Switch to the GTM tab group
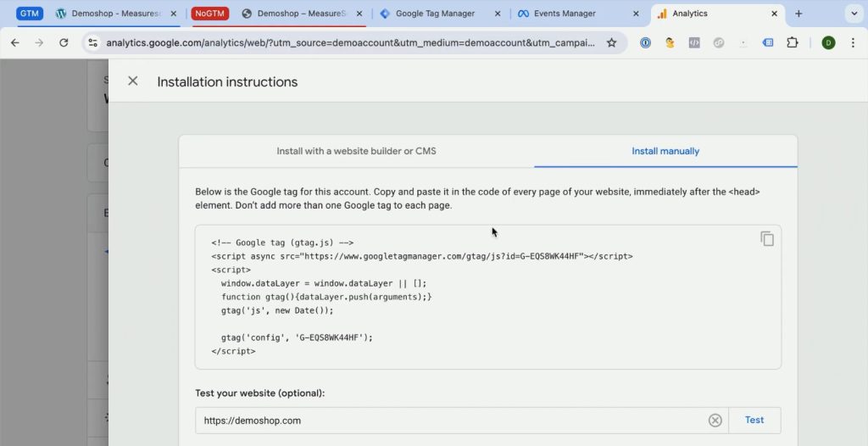 click(30, 14)
